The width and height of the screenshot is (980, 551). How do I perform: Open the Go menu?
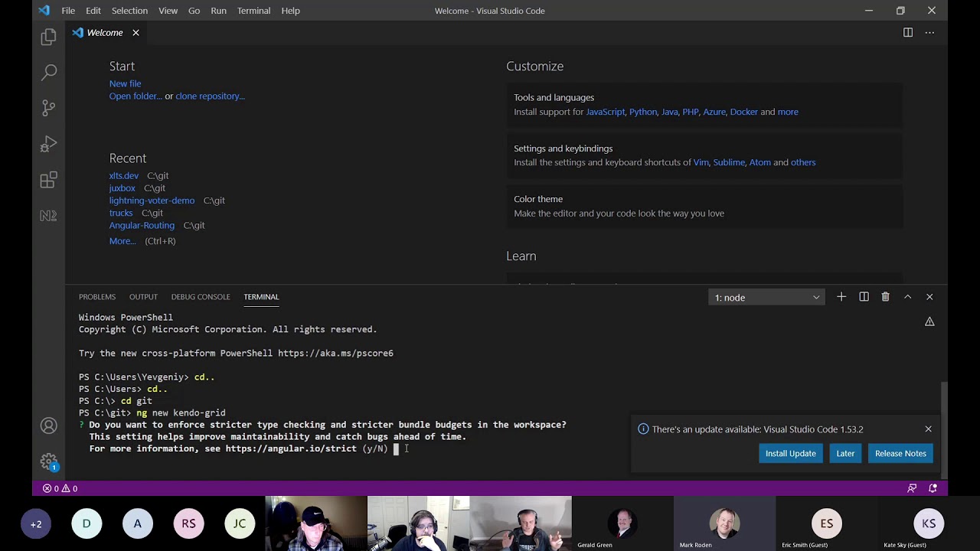pos(194,11)
